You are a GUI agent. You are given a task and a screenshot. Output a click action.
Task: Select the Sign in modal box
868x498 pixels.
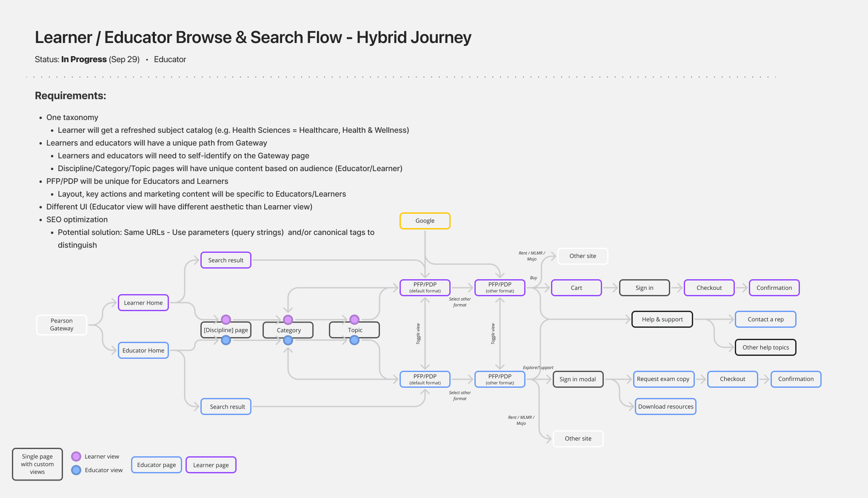pos(577,379)
